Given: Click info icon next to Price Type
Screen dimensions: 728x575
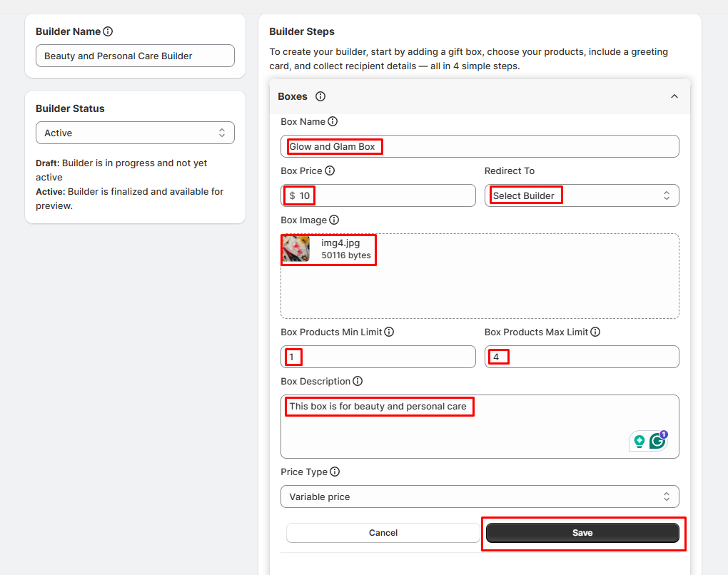Looking at the screenshot, I should pyautogui.click(x=335, y=472).
